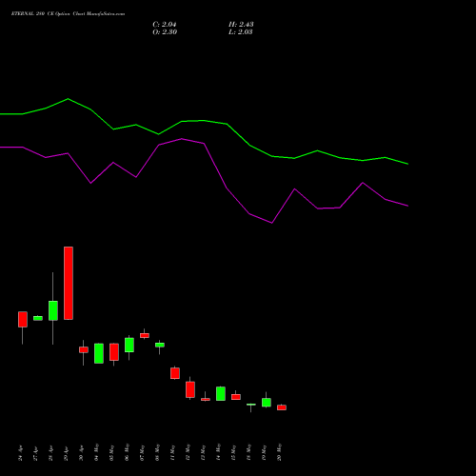The image size is (476, 476).
Task: Select the red candle for 11 May
Action: (x=175, y=373)
